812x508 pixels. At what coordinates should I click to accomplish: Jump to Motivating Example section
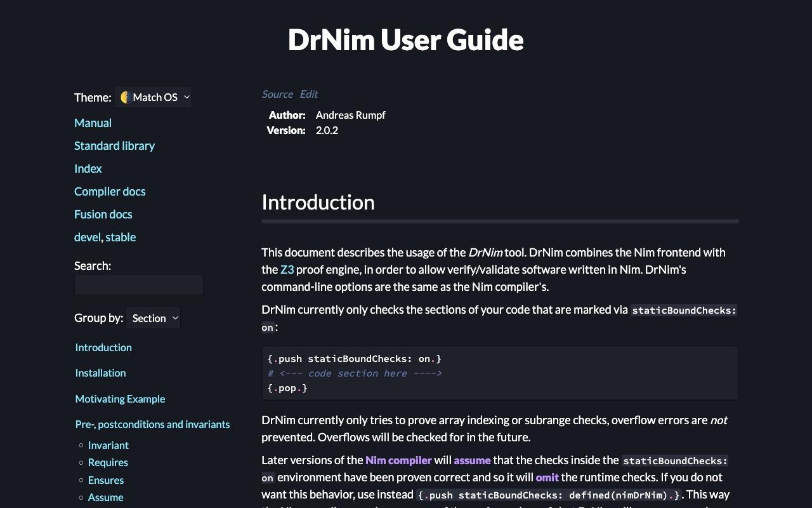120,399
